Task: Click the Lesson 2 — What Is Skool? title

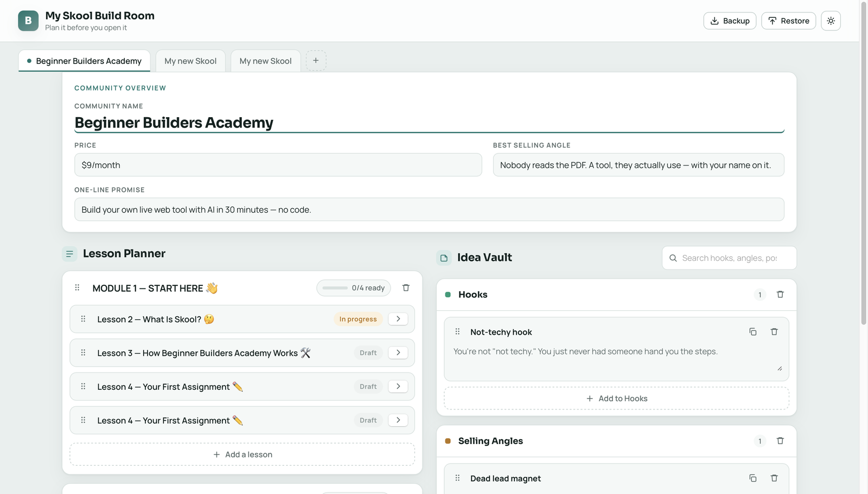Action: [156, 319]
